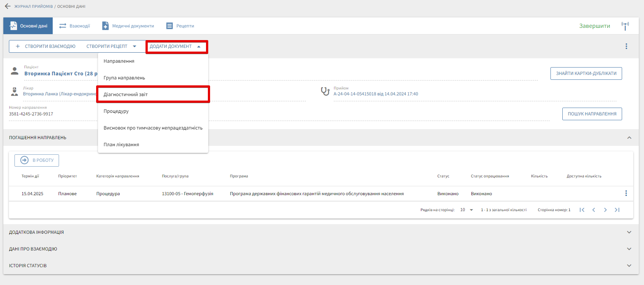Click the Знайти картки-дублікати button
The image size is (644, 285).
[586, 73]
